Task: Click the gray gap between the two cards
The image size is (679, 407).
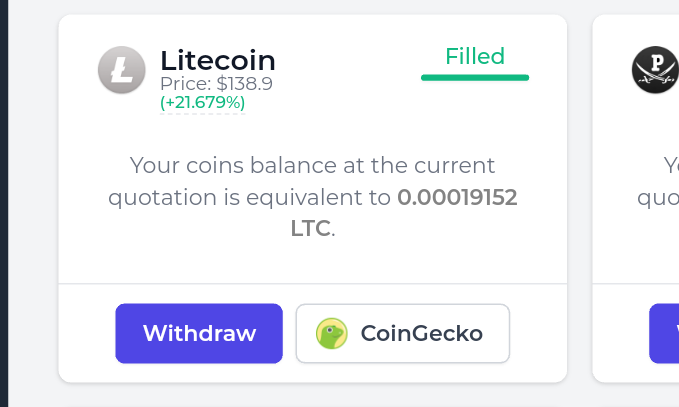Action: [x=580, y=200]
